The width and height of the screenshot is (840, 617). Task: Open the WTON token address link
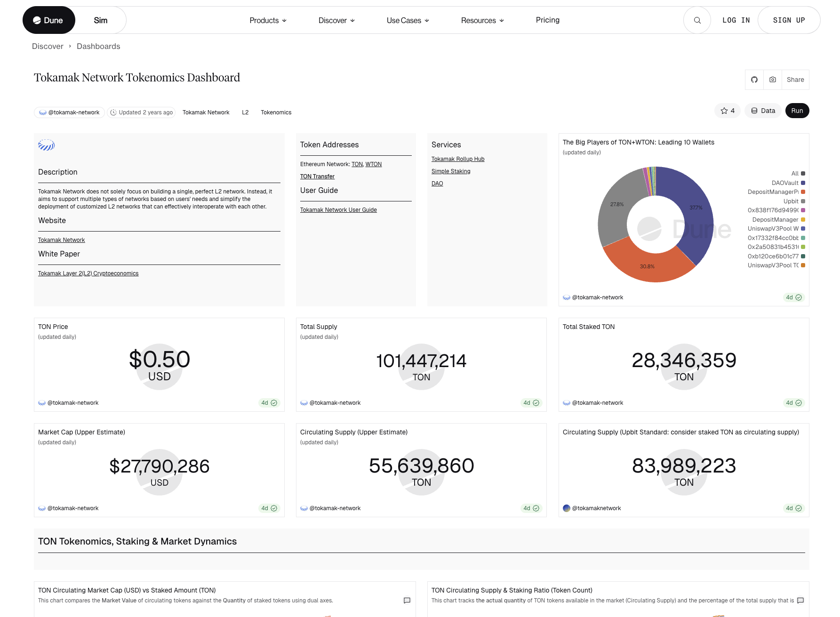374,164
